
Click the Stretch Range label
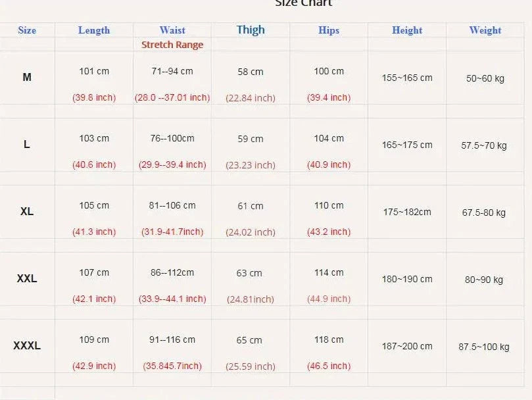[x=172, y=45]
